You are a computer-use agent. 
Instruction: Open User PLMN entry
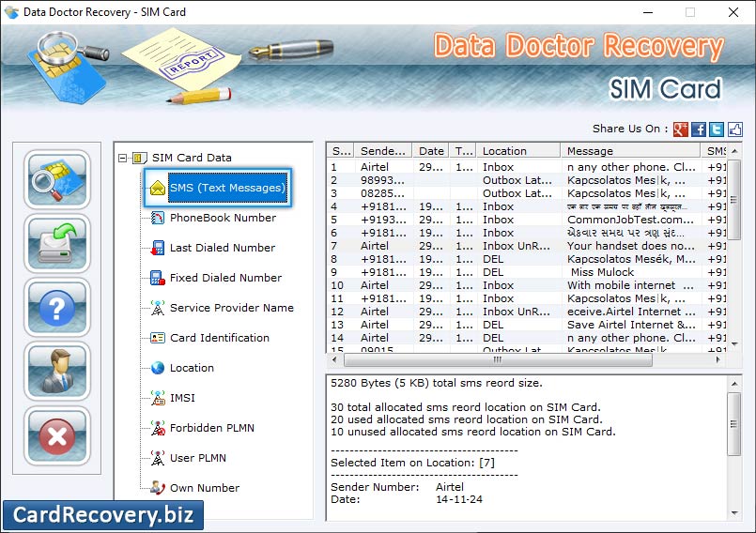click(x=197, y=458)
